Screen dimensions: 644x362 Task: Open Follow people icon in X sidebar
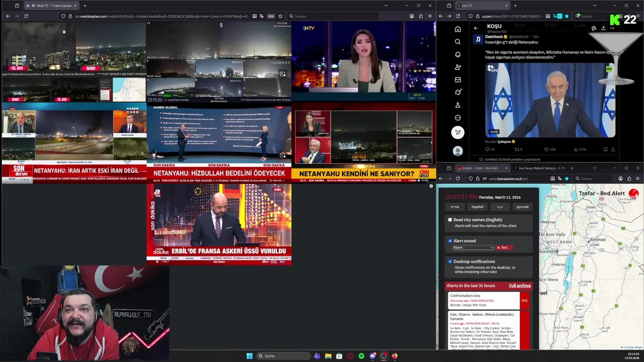point(457,67)
